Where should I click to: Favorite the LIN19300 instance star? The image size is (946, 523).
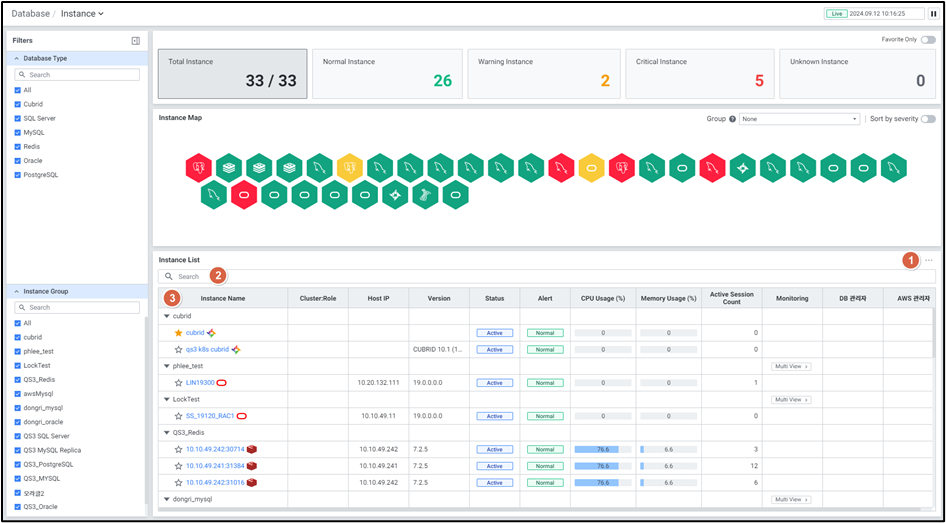pos(178,383)
